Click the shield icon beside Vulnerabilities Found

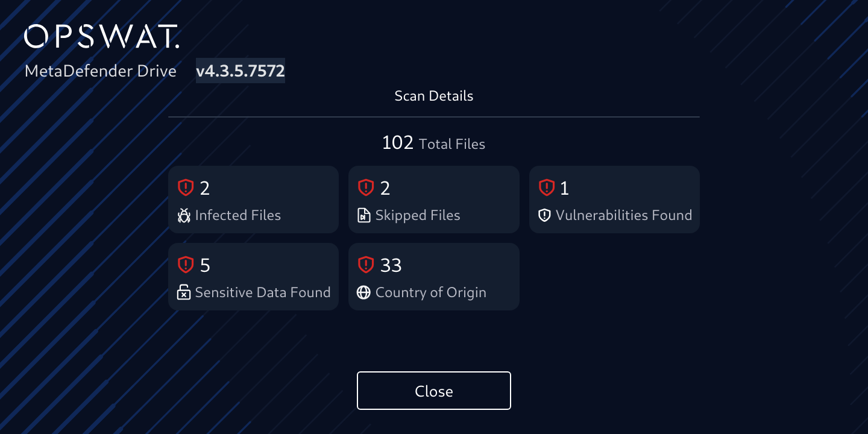click(x=544, y=216)
